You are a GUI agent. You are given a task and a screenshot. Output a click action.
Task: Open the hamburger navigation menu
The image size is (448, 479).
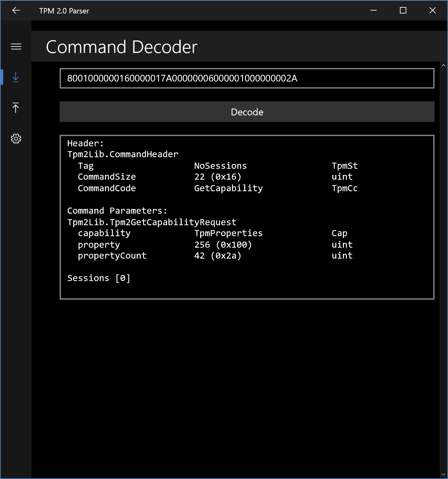pos(16,47)
